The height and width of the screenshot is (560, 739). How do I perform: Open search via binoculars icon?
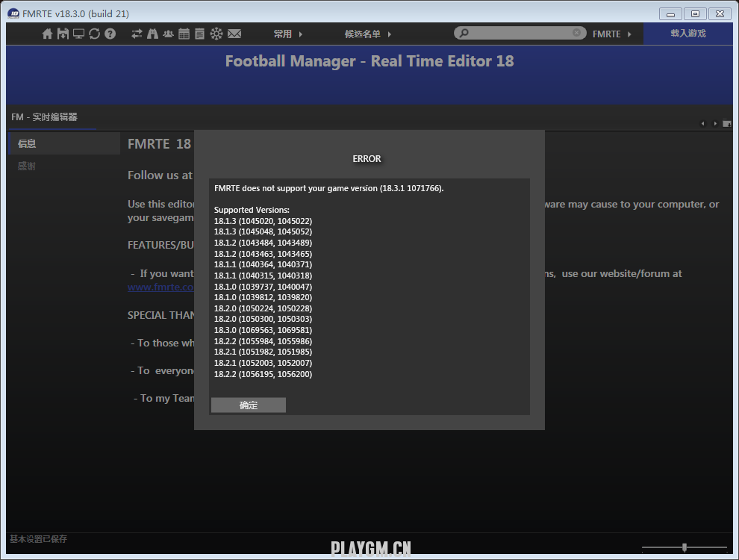(x=153, y=34)
